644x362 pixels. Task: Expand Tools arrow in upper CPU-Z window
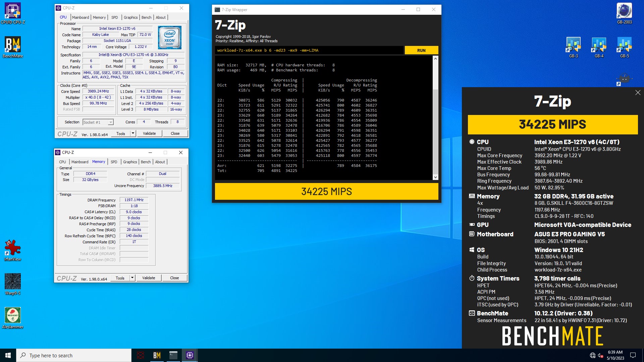pyautogui.click(x=133, y=133)
